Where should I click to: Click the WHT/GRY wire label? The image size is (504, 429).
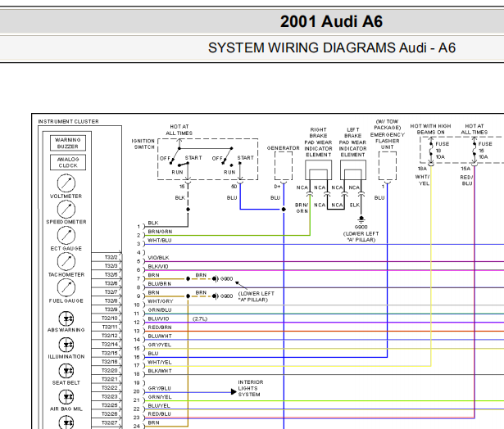[160, 301]
